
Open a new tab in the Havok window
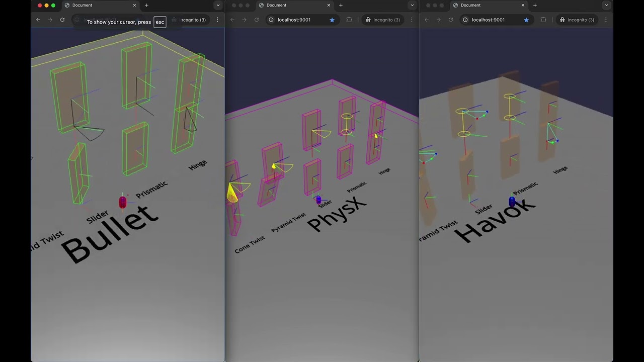pyautogui.click(x=535, y=5)
